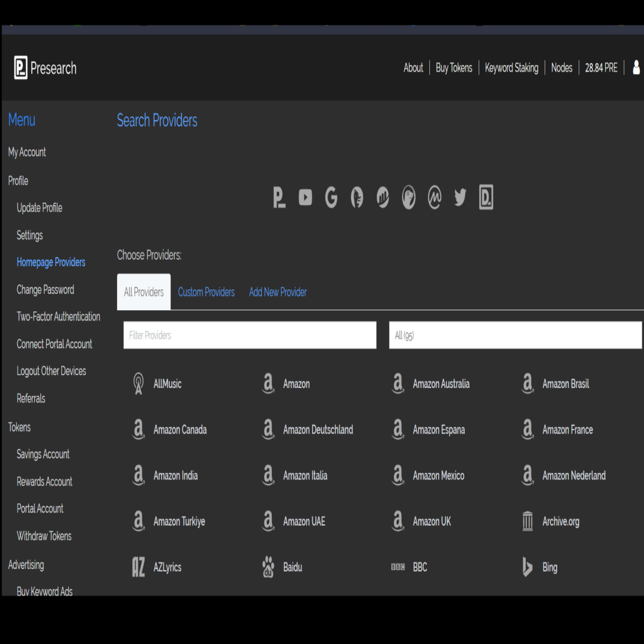This screenshot has height=644, width=644.
Task: Click the Amazon Brasil logo icon
Action: point(528,384)
